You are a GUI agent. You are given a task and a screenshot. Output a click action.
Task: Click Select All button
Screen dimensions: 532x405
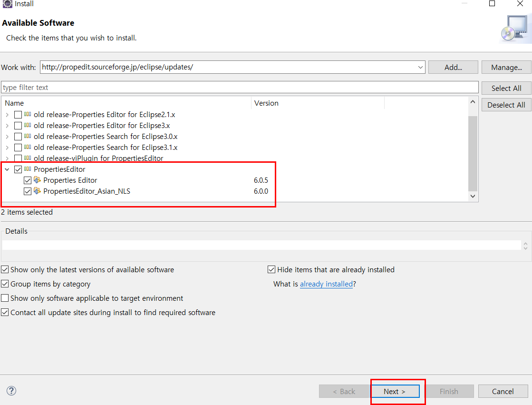click(x=506, y=88)
